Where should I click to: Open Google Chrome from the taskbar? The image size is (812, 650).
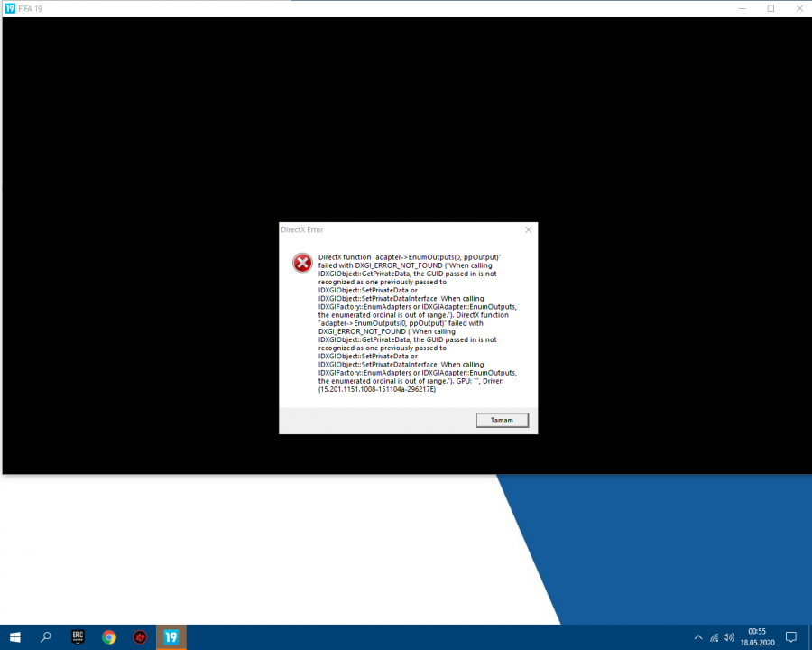tap(109, 637)
